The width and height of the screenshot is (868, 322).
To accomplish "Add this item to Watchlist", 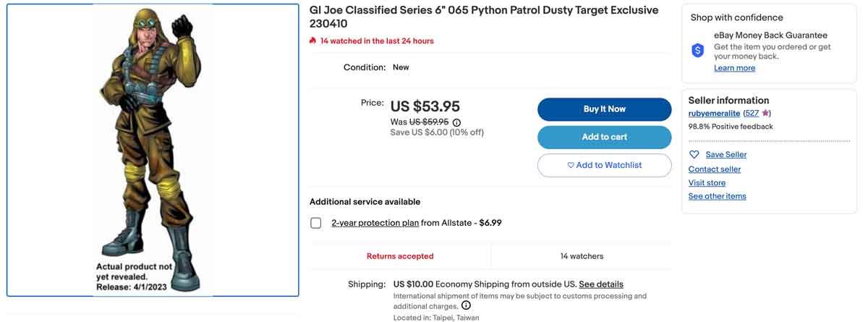I will point(604,165).
